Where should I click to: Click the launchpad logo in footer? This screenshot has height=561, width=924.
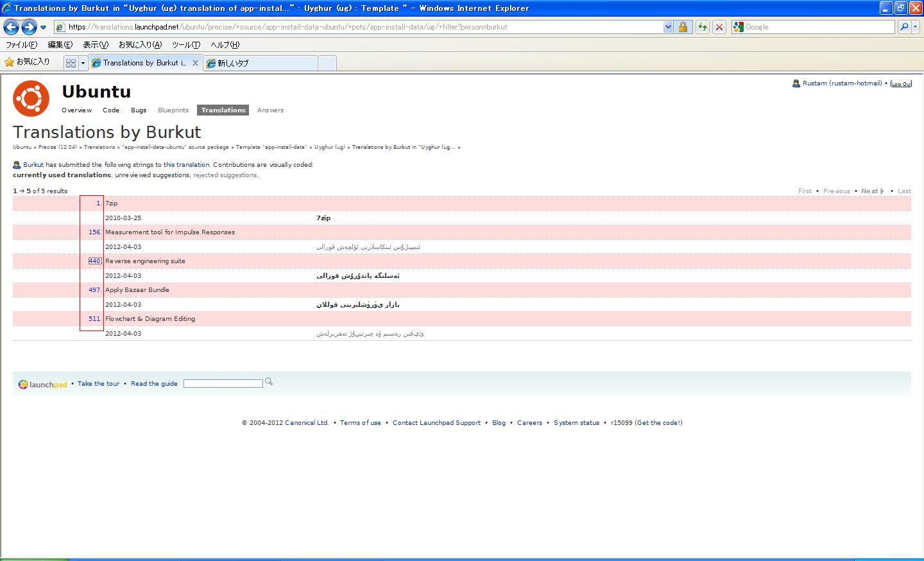(x=42, y=384)
